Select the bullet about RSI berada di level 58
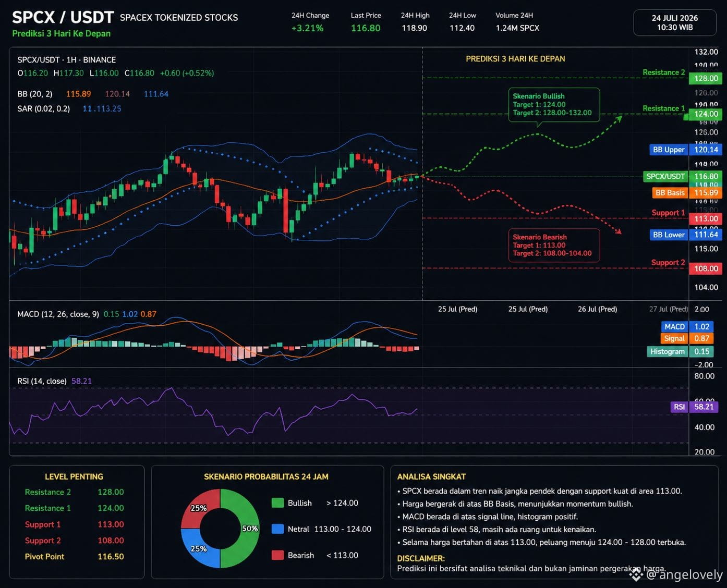Viewport: 727px width, 588px height. coord(496,529)
